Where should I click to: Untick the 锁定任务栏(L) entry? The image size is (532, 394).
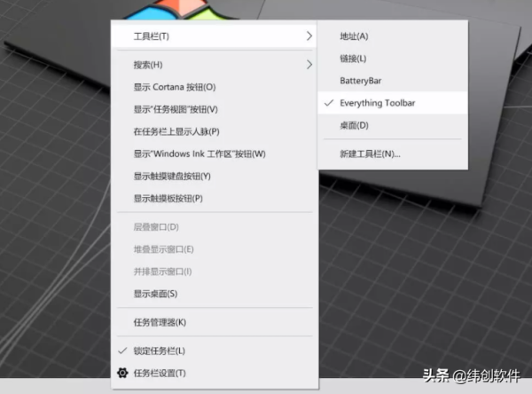coord(215,351)
